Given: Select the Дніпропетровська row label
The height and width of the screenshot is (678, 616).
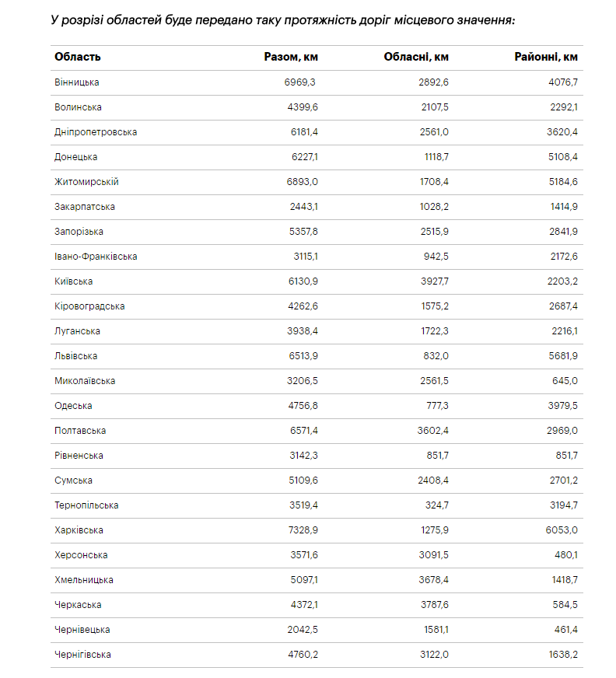Looking at the screenshot, I should click(x=96, y=132).
